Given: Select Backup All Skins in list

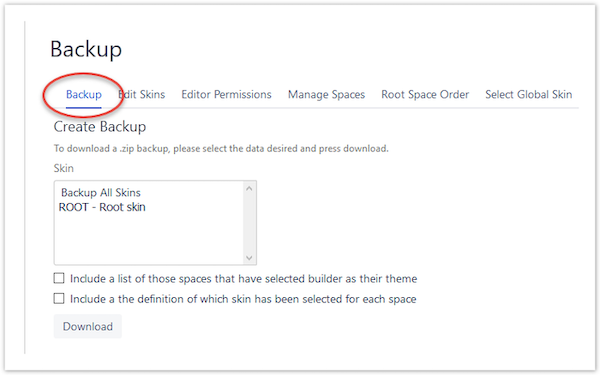Looking at the screenshot, I should [x=101, y=192].
